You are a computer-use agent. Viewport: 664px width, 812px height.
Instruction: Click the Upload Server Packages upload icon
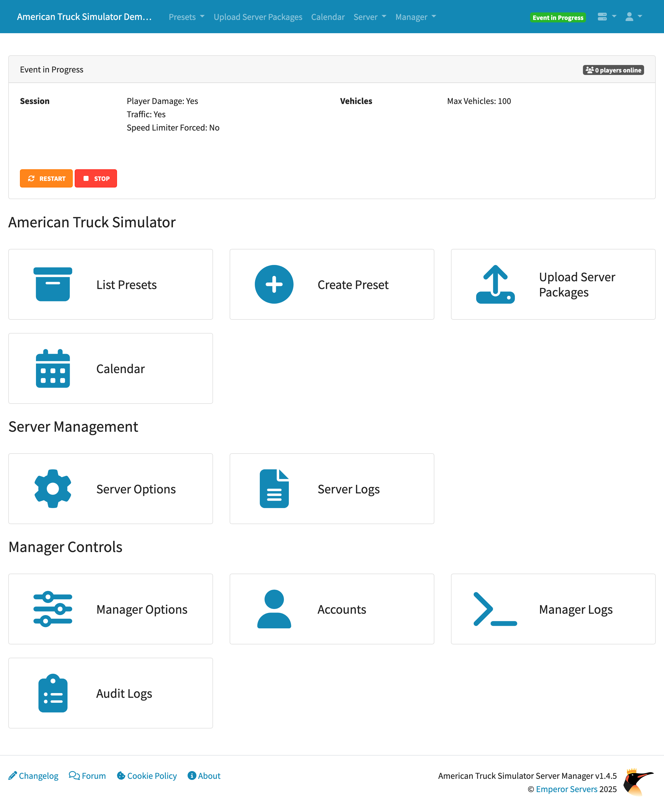click(x=495, y=284)
